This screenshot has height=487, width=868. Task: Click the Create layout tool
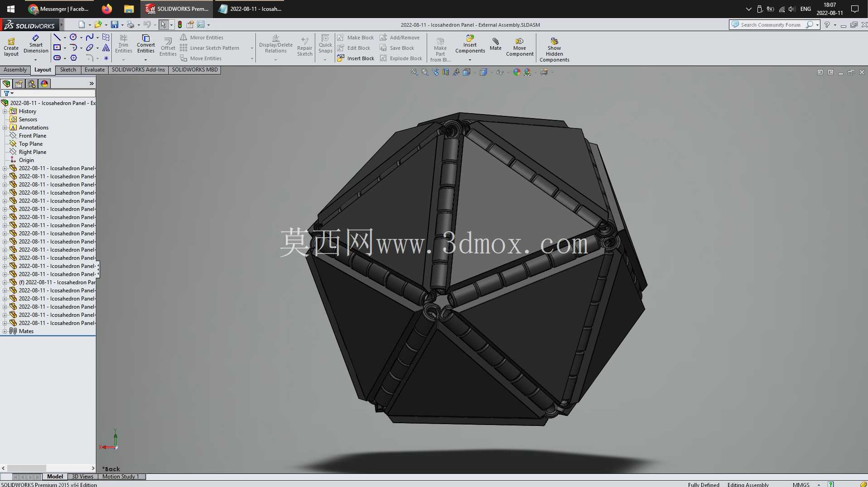[x=11, y=47]
